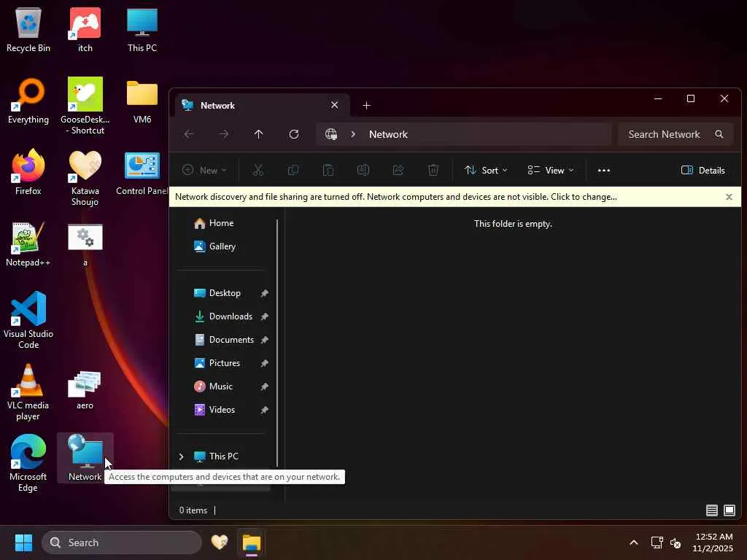Close the Network tab

[x=334, y=105]
